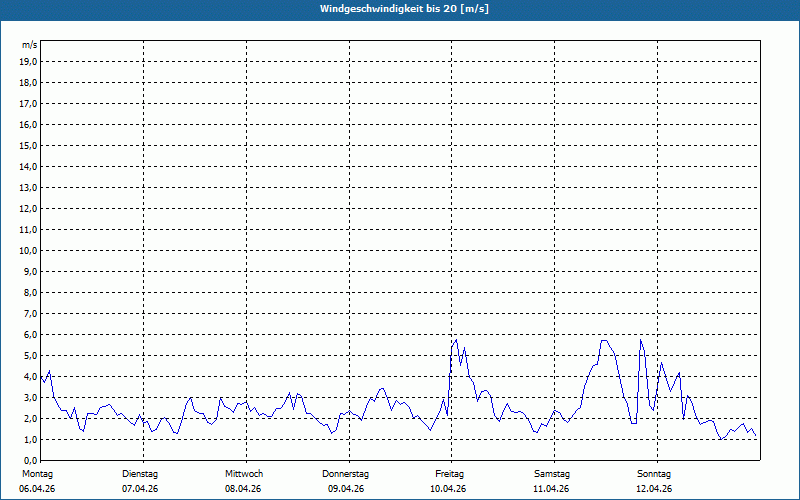Select the 9,0 y-axis label
This screenshot has height=500, width=800.
pyautogui.click(x=30, y=271)
